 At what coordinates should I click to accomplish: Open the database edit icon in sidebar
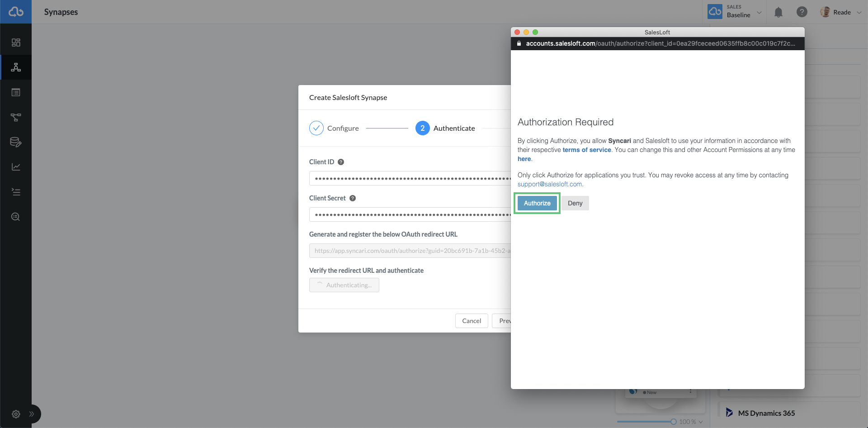(x=16, y=142)
